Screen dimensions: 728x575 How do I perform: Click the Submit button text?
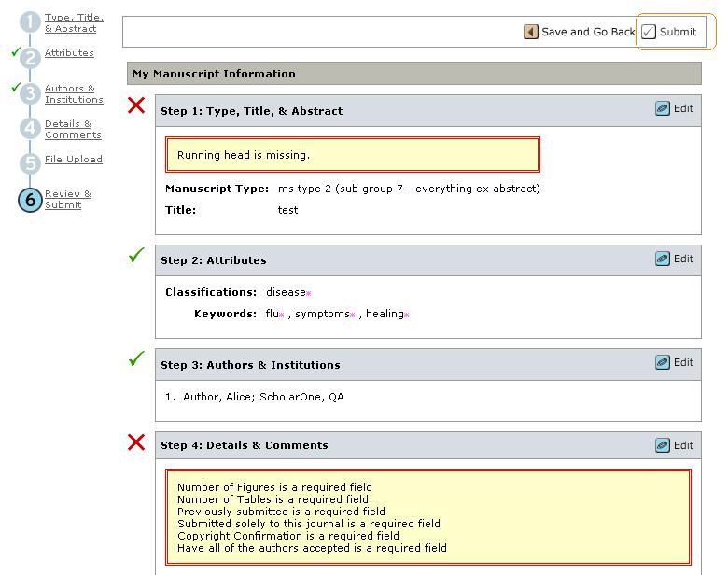point(678,32)
